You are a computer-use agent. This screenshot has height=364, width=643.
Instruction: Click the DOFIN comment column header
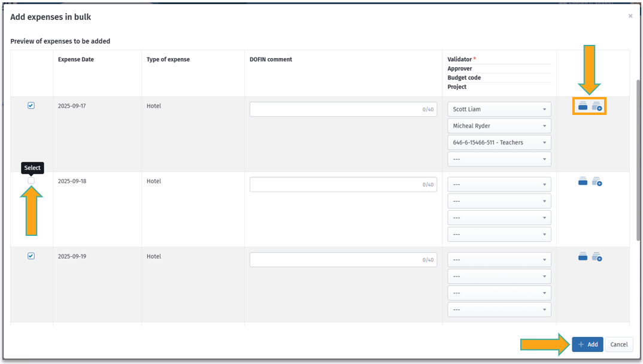tap(271, 59)
